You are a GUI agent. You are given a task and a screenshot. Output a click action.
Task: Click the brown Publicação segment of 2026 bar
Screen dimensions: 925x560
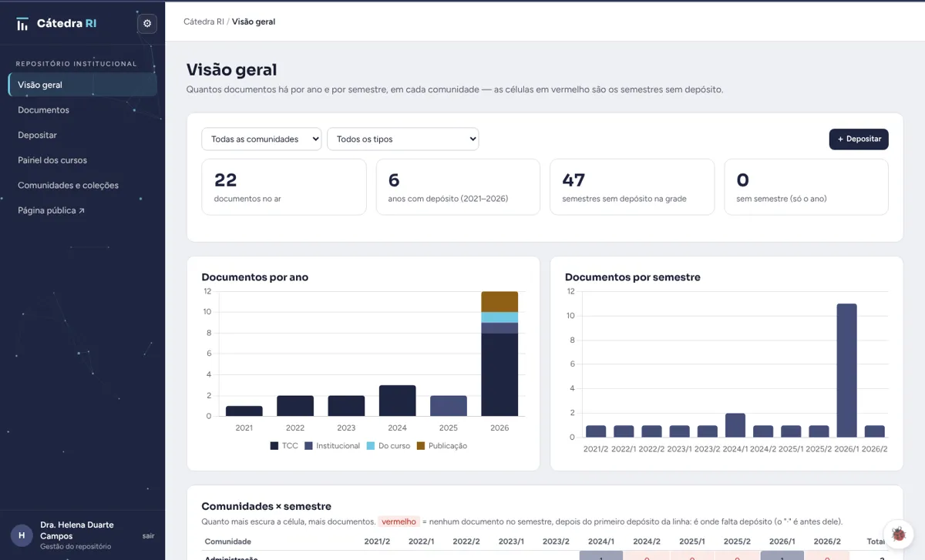coord(499,302)
